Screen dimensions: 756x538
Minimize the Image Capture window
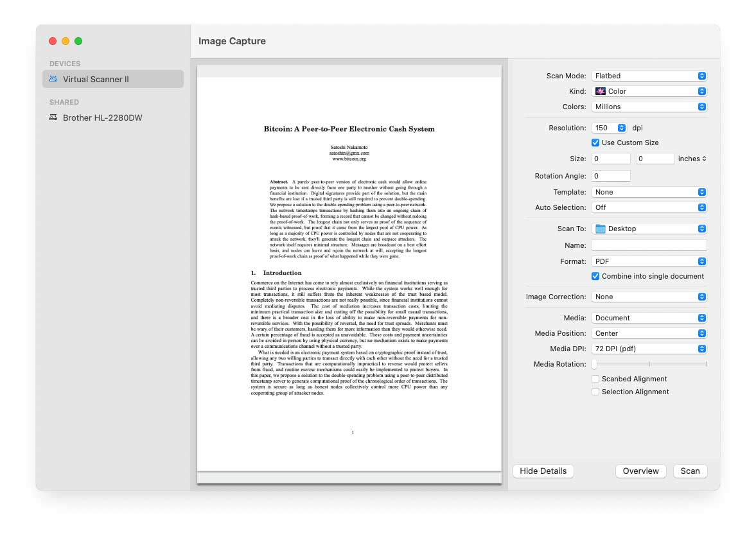coord(66,41)
